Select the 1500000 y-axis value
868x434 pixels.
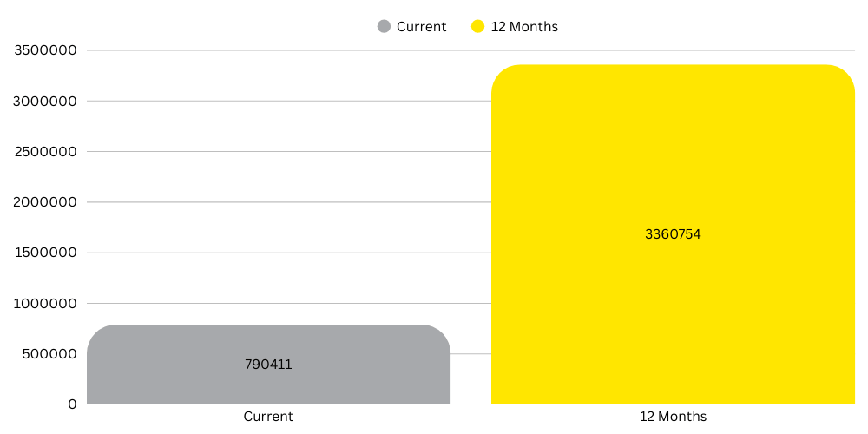47,253
